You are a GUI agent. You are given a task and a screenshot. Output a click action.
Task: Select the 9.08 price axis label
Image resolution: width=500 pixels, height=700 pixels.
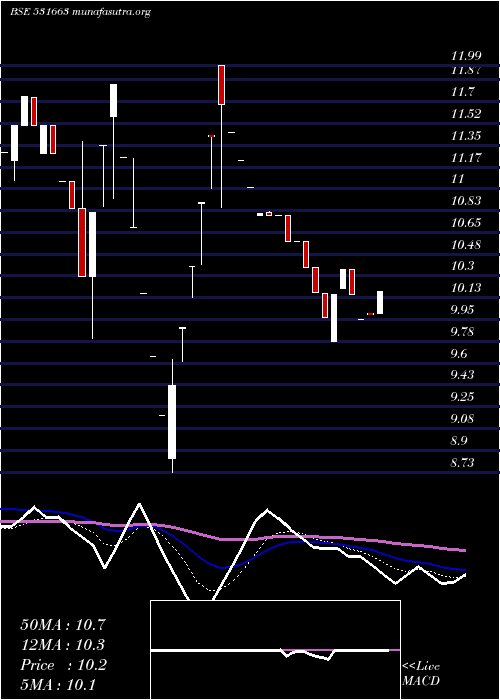click(x=462, y=419)
